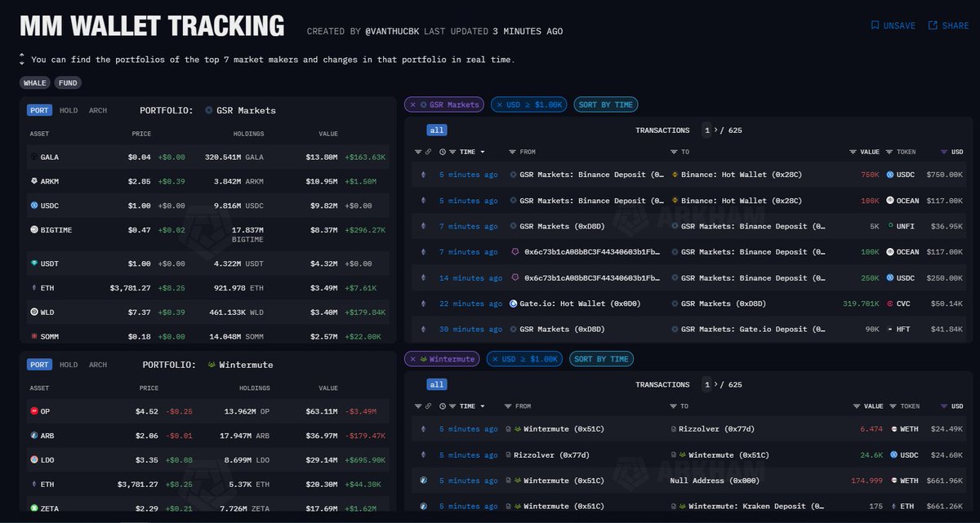Screen dimensions: 980x523
Task: Click the SOMM token icon in portfolio
Action: pos(33,336)
